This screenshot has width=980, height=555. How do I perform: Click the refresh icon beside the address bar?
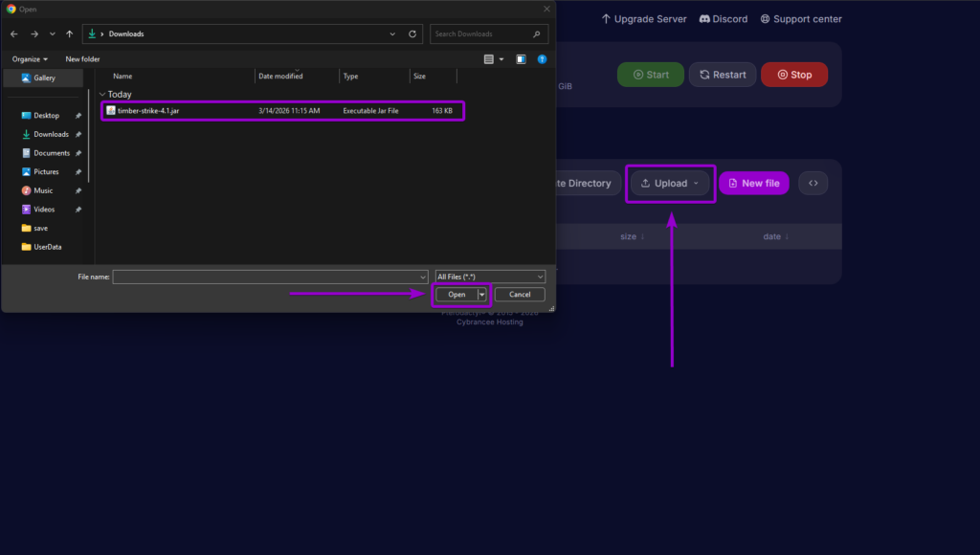tap(412, 33)
